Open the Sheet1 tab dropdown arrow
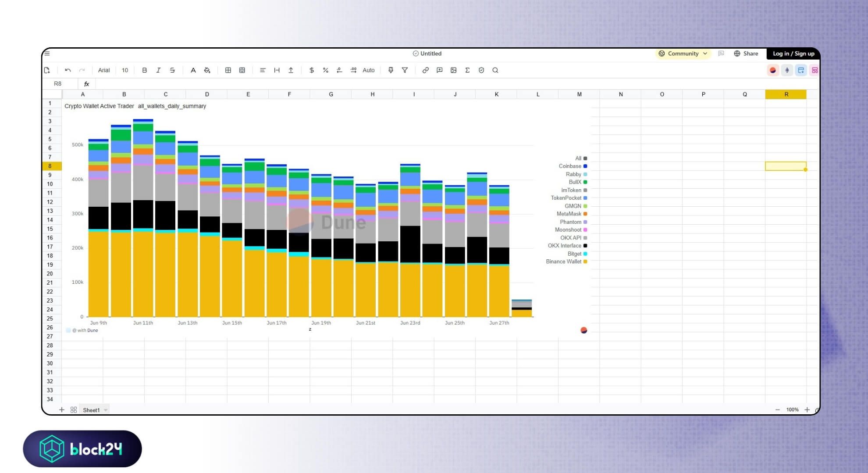Viewport: 868px width, 473px height. click(x=106, y=410)
